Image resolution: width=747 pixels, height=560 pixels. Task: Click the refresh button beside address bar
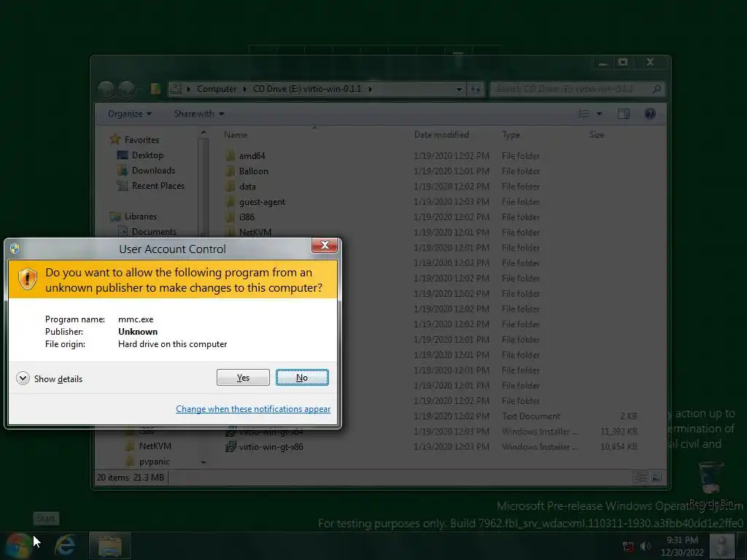click(476, 89)
